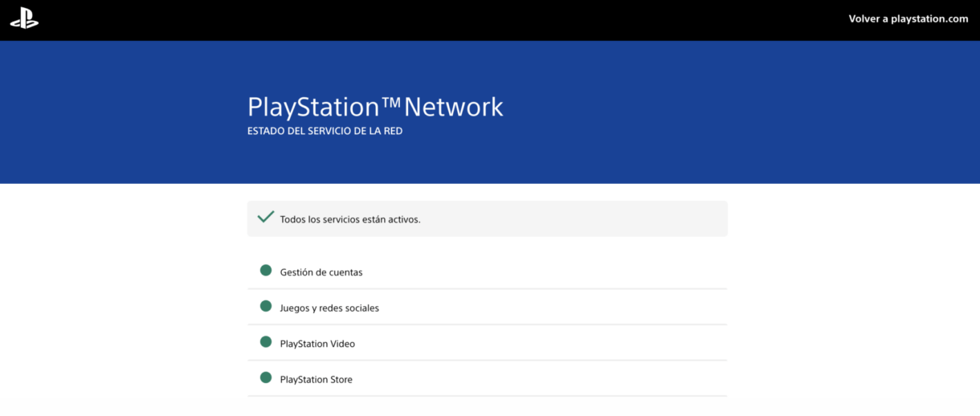Click the green checkmark in the status banner

[265, 218]
